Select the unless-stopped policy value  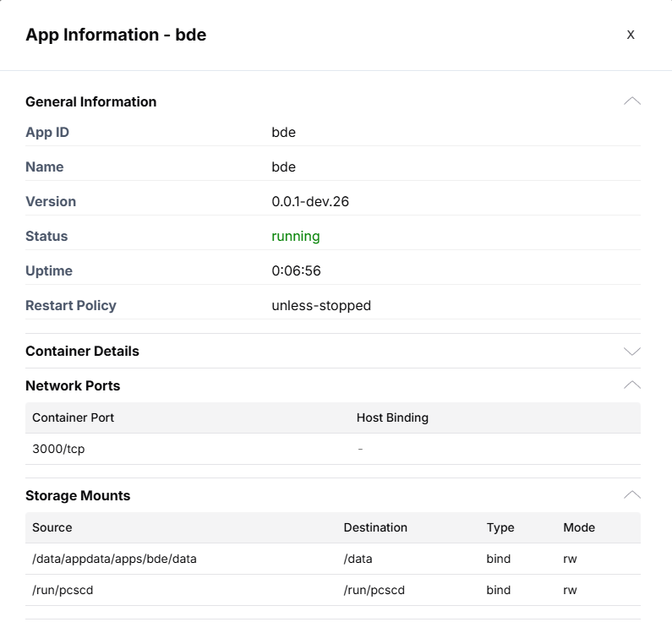point(321,306)
